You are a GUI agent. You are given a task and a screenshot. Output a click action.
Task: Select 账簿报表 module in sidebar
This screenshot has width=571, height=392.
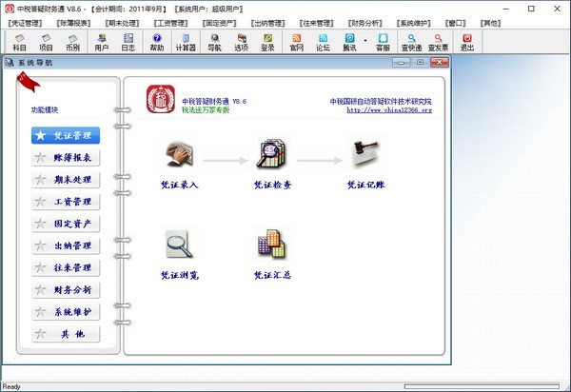click(x=67, y=158)
